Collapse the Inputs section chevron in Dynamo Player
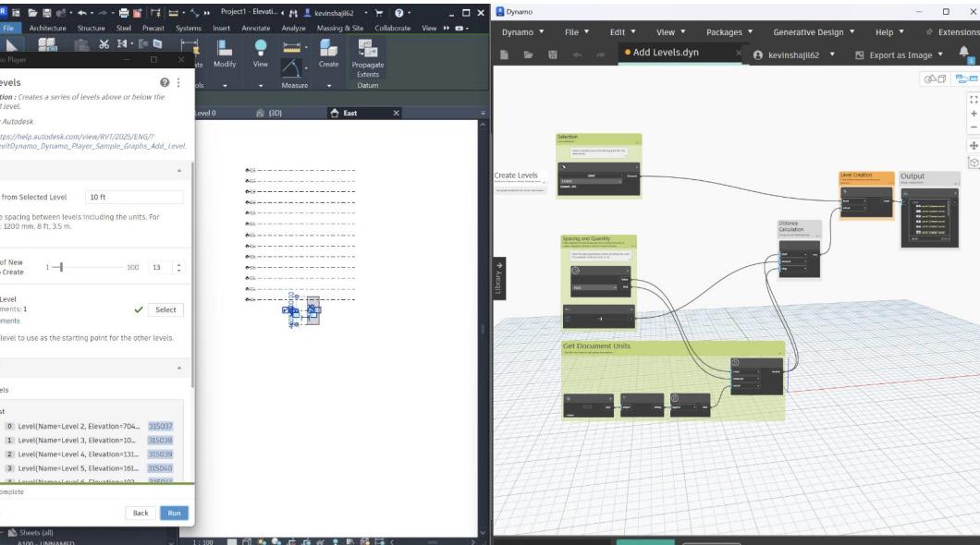The width and height of the screenshot is (980, 545). [x=179, y=171]
